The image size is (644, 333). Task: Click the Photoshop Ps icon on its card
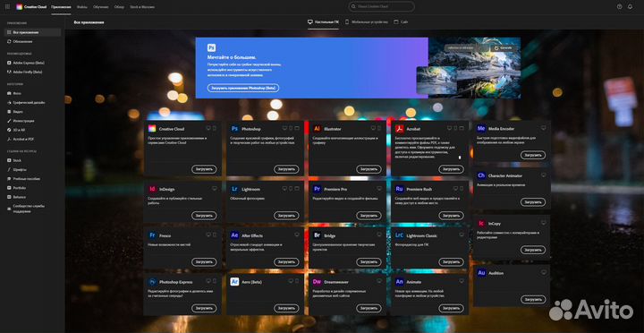pyautogui.click(x=235, y=129)
